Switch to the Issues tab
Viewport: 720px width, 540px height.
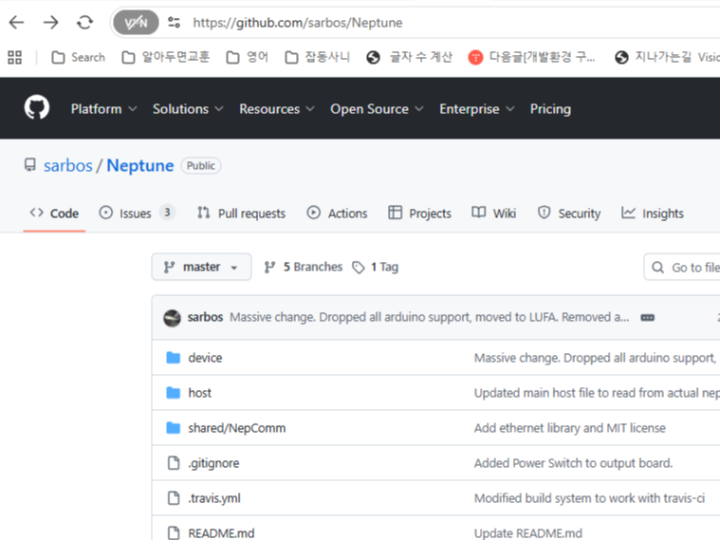tap(136, 213)
